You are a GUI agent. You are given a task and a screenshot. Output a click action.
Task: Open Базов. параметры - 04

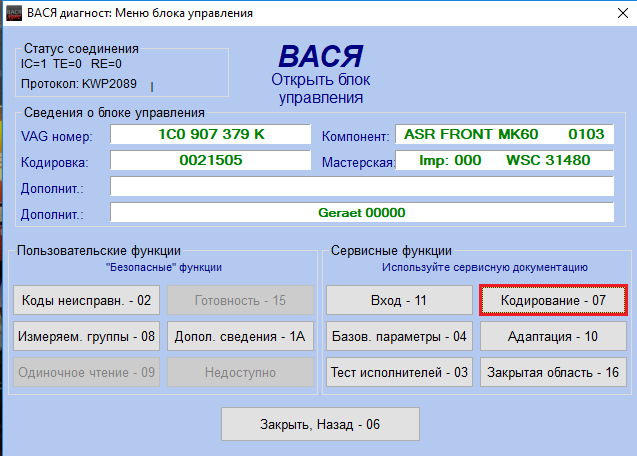coord(399,337)
